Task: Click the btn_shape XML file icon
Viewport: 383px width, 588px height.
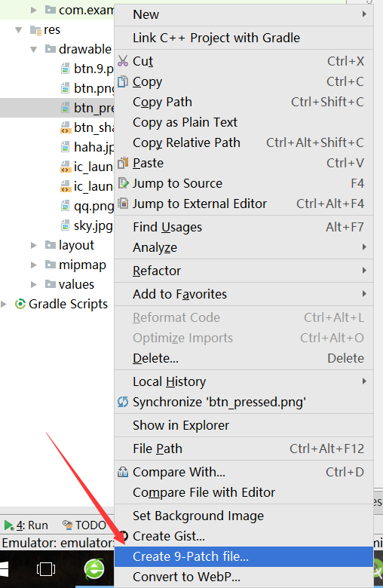Action: (66, 127)
